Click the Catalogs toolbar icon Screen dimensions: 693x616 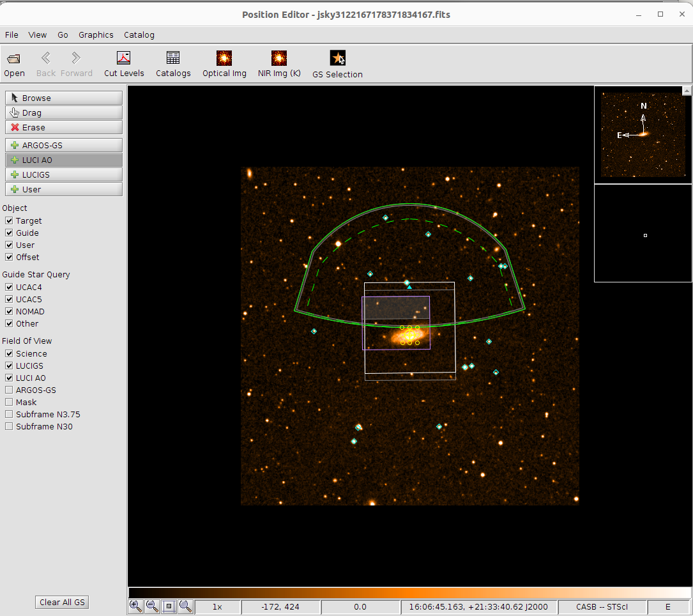(x=173, y=65)
